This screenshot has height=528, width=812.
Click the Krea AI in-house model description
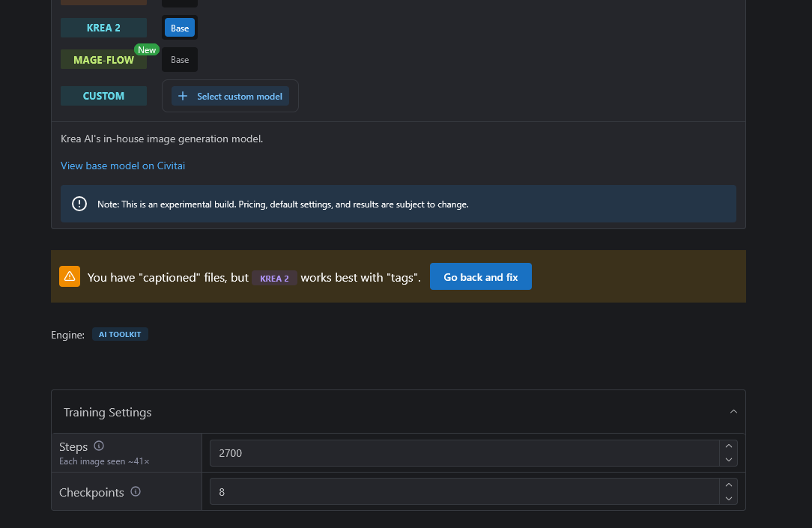(x=162, y=139)
